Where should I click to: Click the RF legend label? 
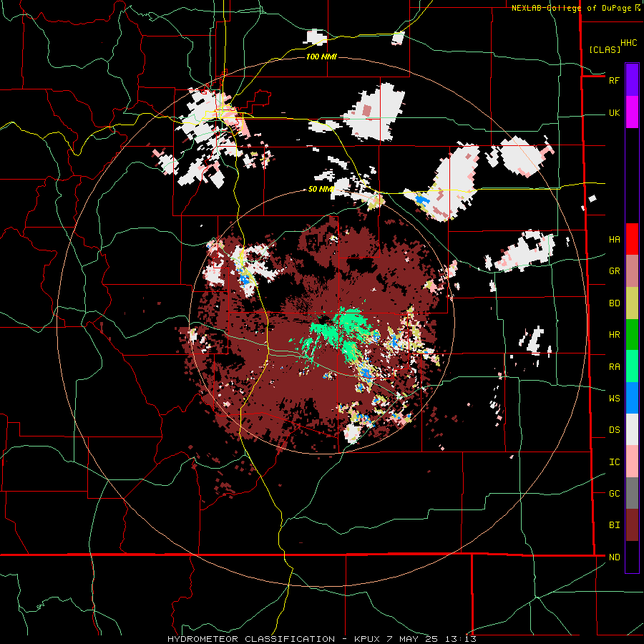tap(614, 80)
